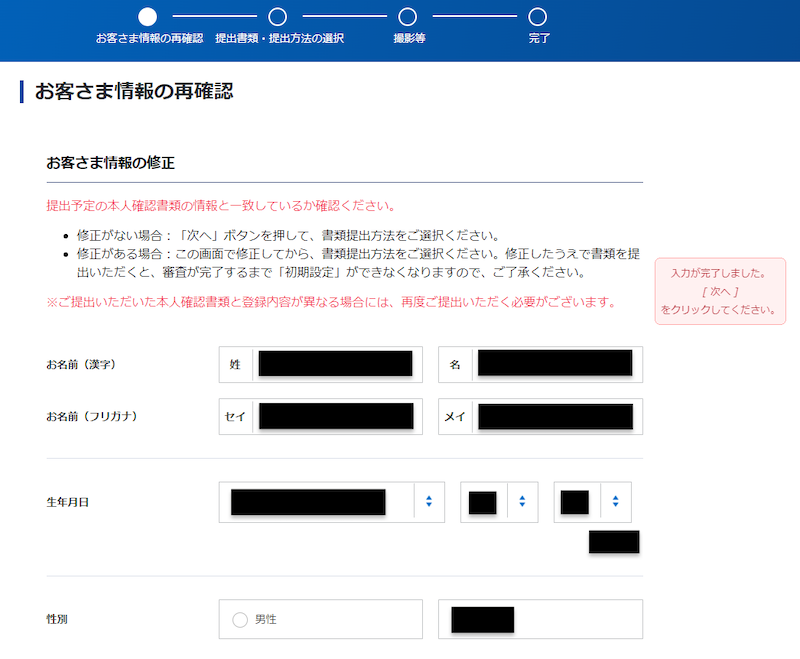The width and height of the screenshot is (800, 659).
Task: Click the 性別 field label
Action: click(x=57, y=620)
